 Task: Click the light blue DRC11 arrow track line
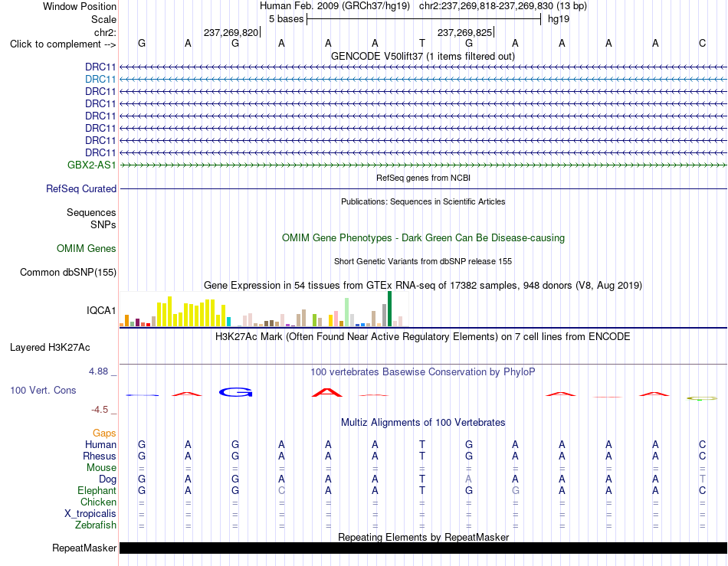pyautogui.click(x=423, y=80)
